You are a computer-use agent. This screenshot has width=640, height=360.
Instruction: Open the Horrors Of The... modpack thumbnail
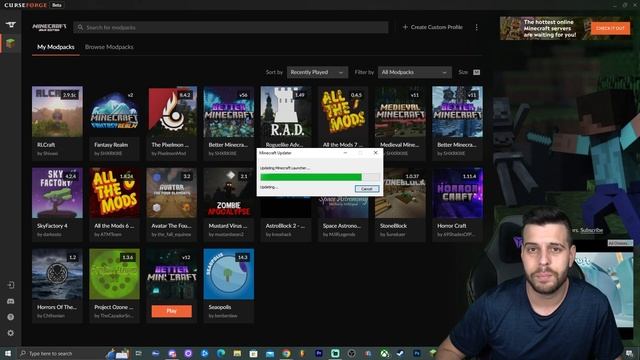[x=57, y=274]
